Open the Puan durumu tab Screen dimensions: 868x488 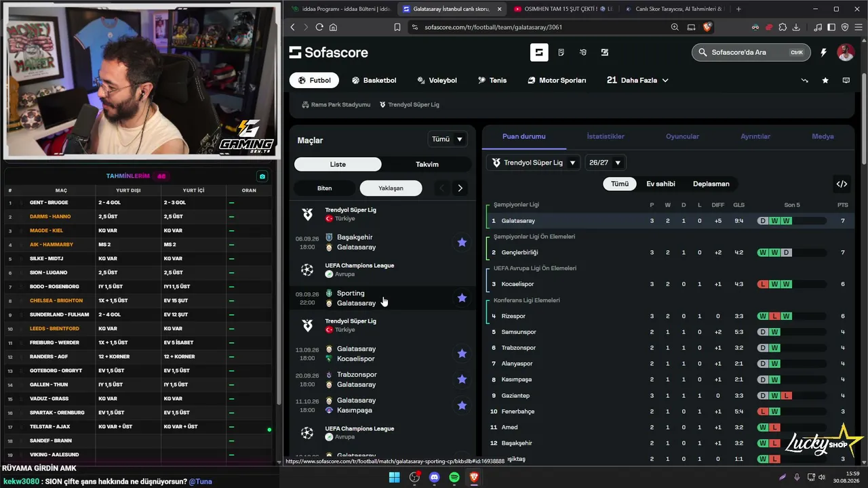coord(524,136)
